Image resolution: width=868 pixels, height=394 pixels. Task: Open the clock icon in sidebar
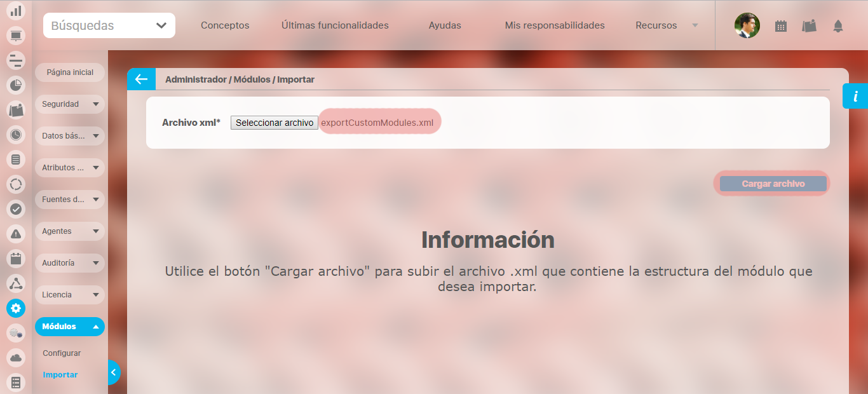tap(16, 135)
